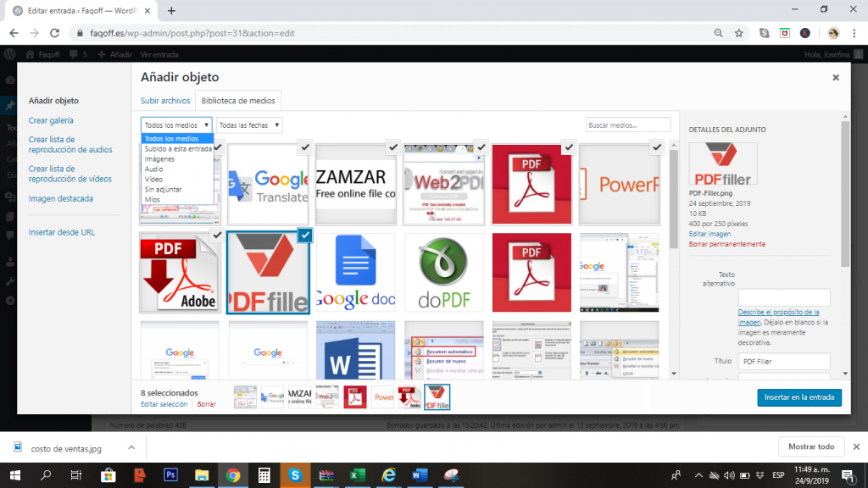This screenshot has width=868, height=488.
Task: Click the Mostrar todo downloads button
Action: (x=811, y=446)
